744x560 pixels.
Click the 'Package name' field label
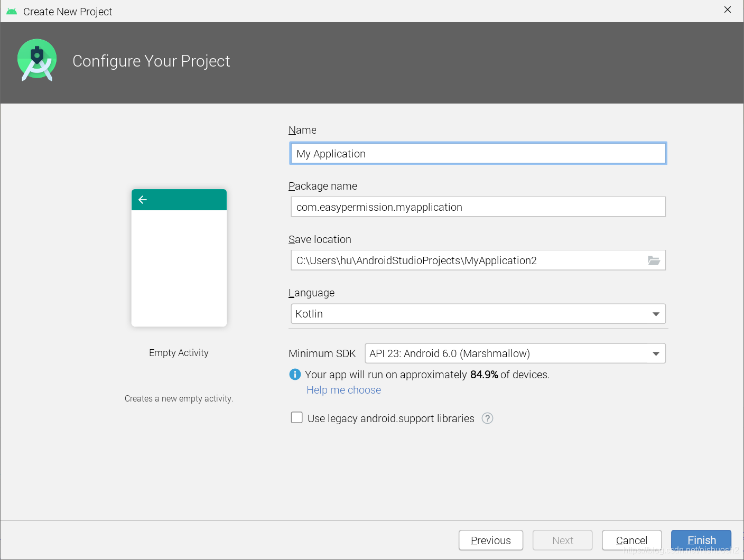(323, 186)
